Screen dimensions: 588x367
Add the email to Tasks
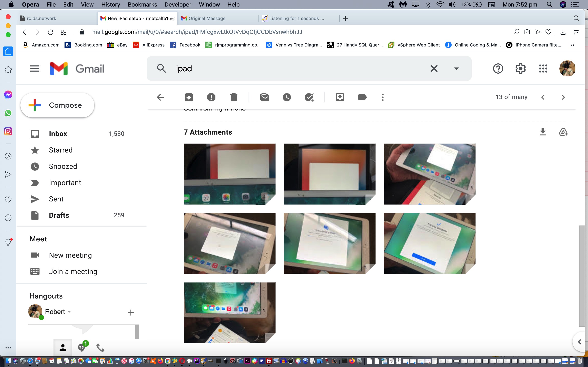pos(309,97)
